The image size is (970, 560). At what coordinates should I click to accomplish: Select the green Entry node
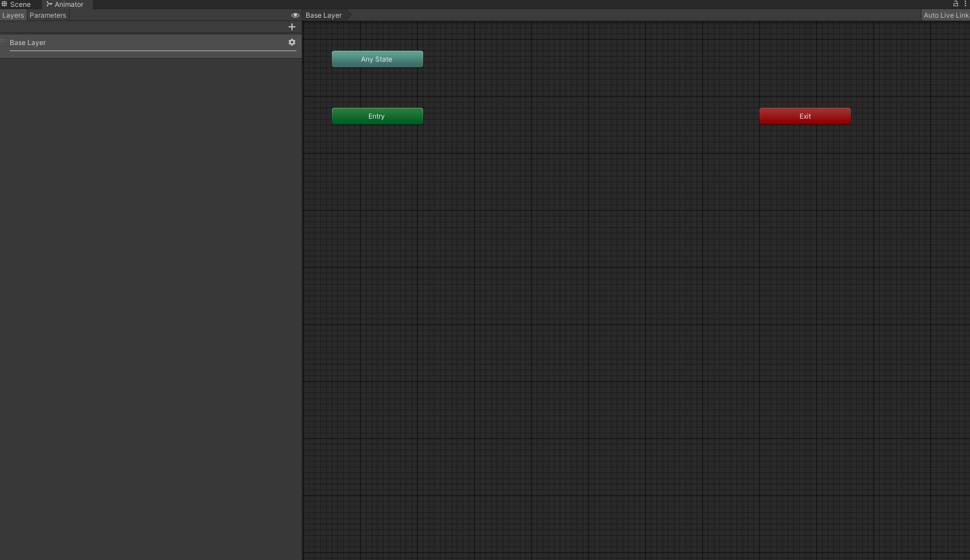coord(377,116)
